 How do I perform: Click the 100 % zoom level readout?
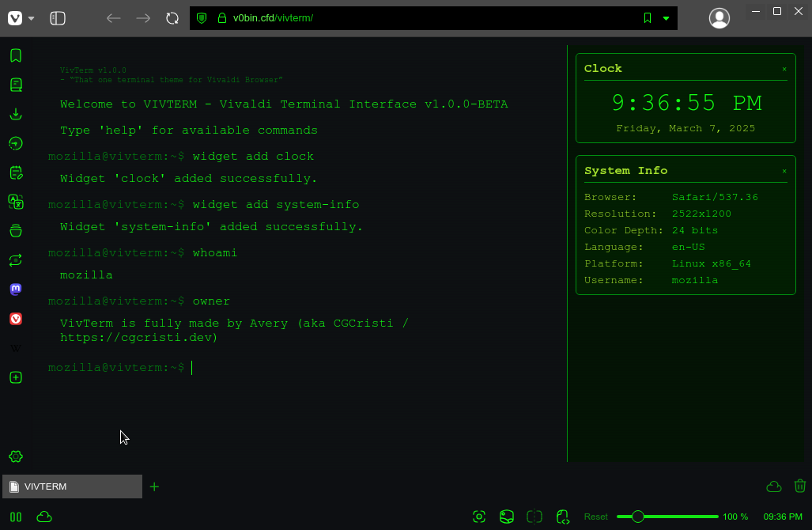click(735, 517)
